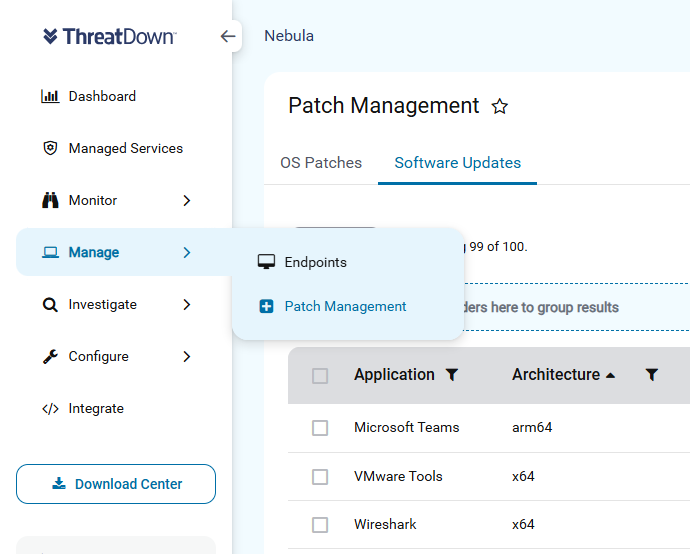
Task: Check the Wireshark row checkbox
Action: [320, 525]
